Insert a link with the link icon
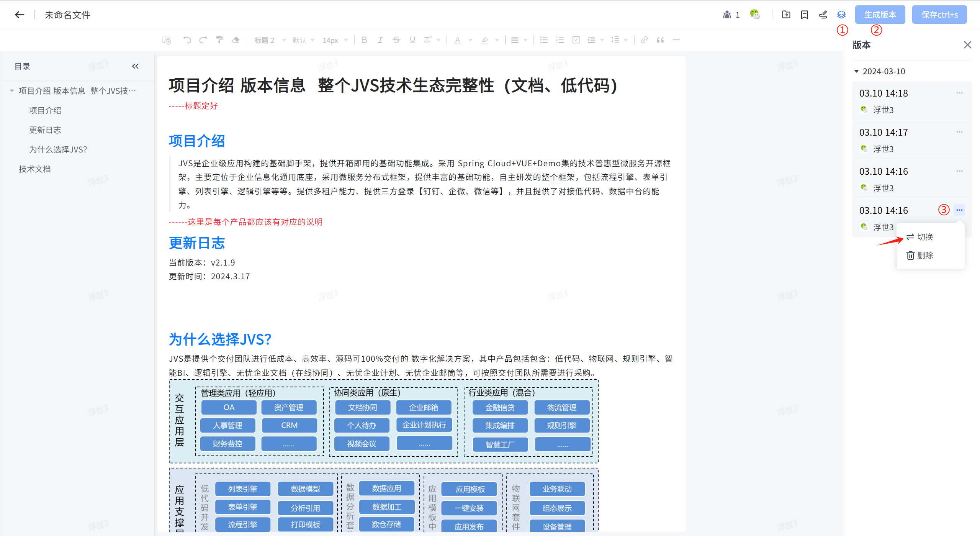Image resolution: width=980 pixels, height=536 pixels. 644,40
